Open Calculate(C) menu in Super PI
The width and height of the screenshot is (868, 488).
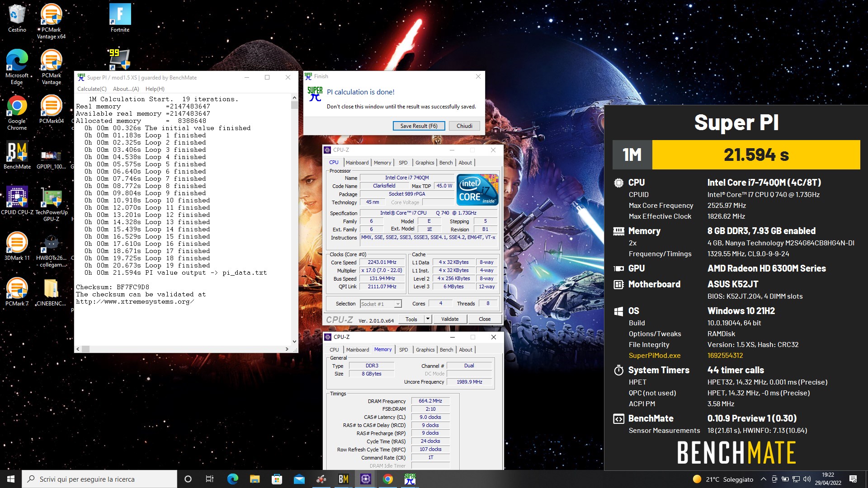pos(92,89)
